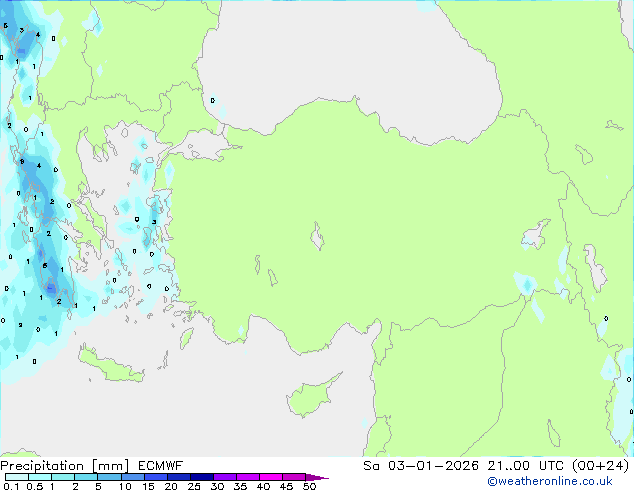Click the legend label '0.5'
634x490 pixels.
coord(35,486)
